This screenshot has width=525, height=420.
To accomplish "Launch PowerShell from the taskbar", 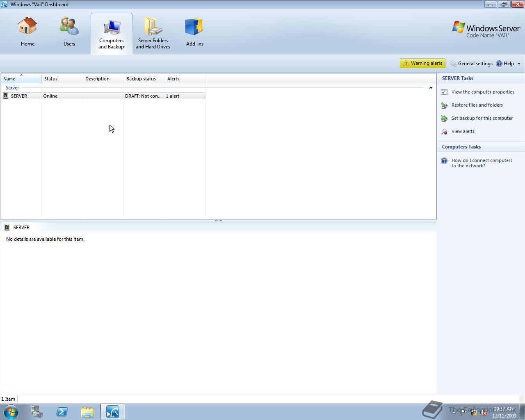I will pyautogui.click(x=62, y=412).
